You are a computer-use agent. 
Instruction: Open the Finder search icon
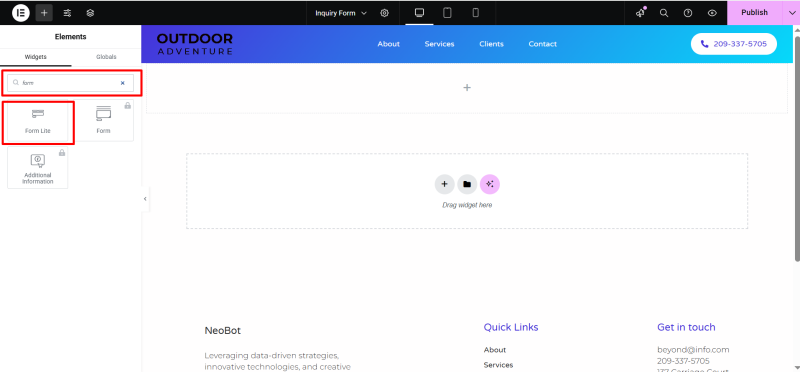[664, 13]
